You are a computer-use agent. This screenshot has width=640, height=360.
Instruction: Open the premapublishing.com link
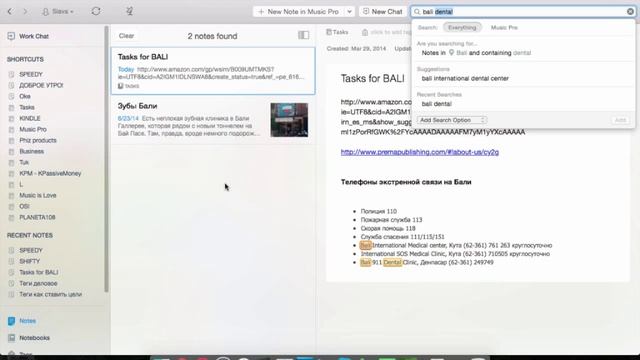point(420,152)
